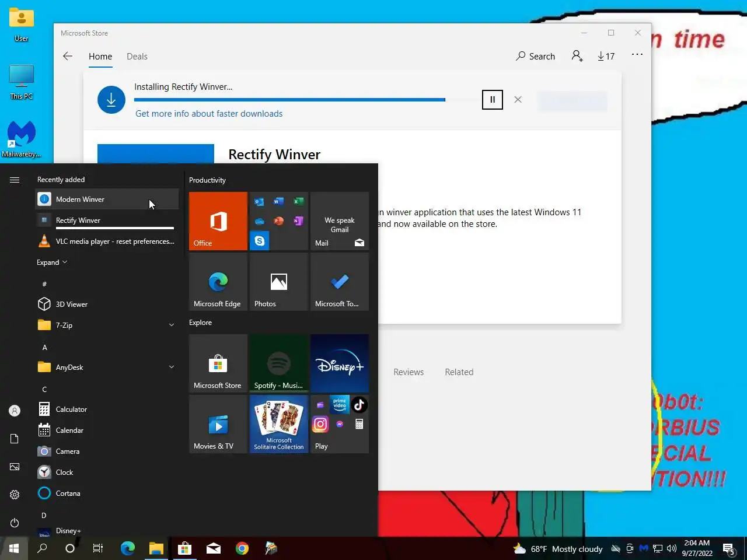Image resolution: width=747 pixels, height=560 pixels.
Task: Open Task View on the taskbar
Action: (98, 548)
